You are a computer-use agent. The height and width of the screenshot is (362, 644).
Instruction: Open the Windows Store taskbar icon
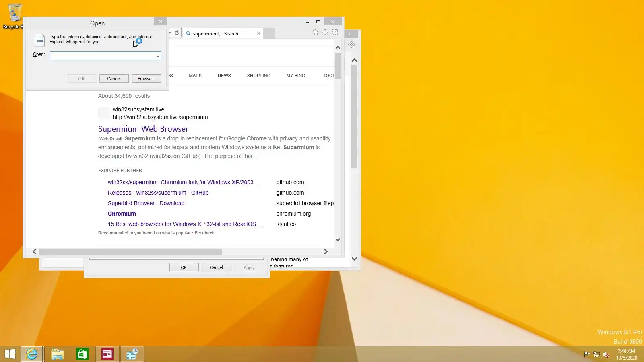click(83, 354)
